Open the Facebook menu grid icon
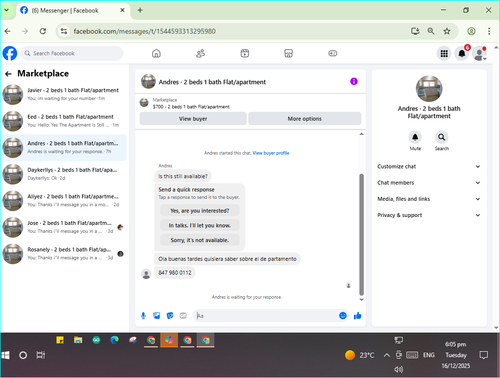 444,53
